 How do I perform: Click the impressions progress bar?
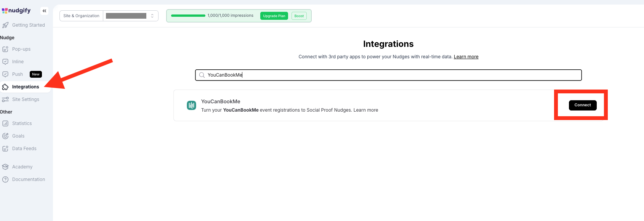click(x=188, y=16)
